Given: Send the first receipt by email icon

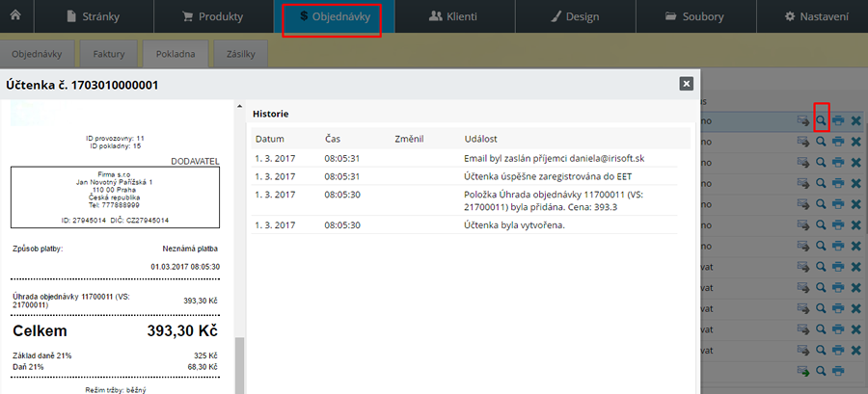Looking at the screenshot, I should click(x=803, y=121).
